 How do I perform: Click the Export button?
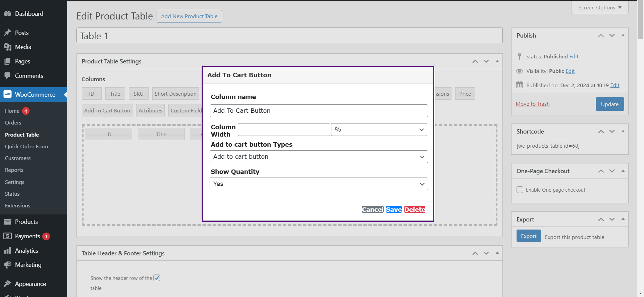[x=528, y=236]
